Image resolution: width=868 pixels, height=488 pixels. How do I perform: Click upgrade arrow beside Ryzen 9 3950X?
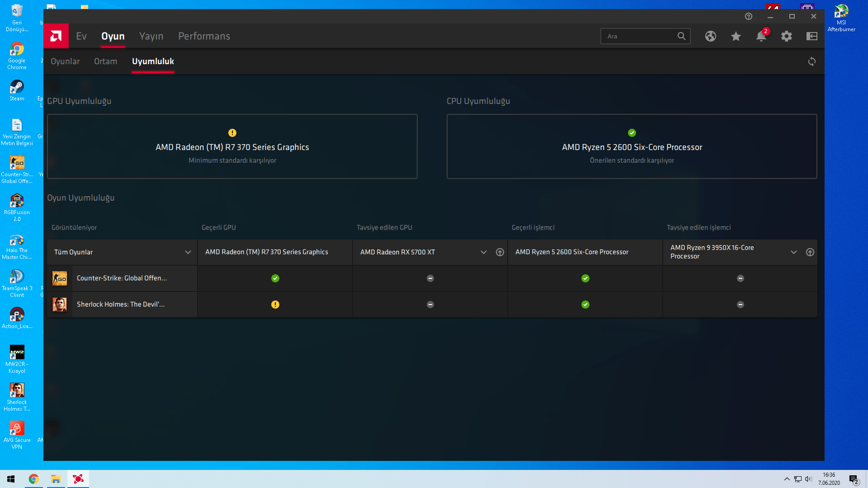click(x=810, y=252)
